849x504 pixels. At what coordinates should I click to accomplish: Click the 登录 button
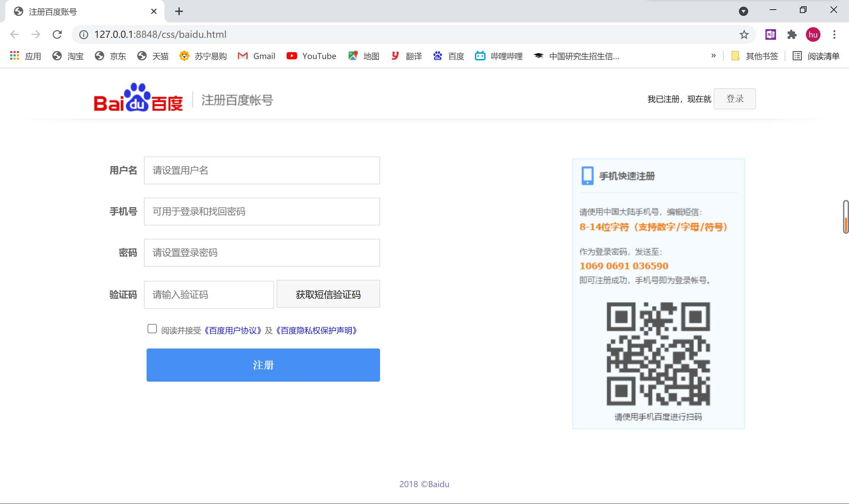[735, 99]
